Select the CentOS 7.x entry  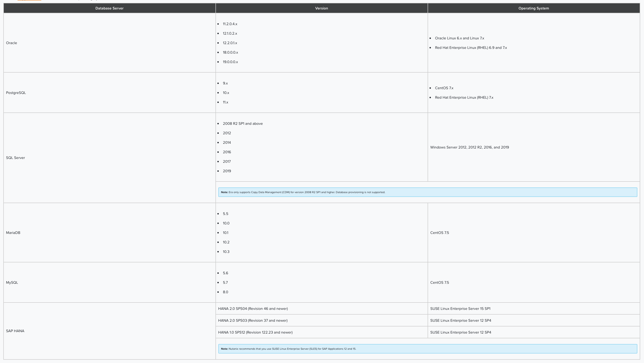coord(444,88)
